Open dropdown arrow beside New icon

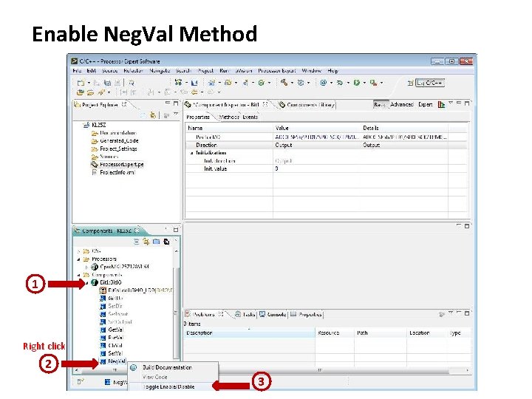point(89,83)
